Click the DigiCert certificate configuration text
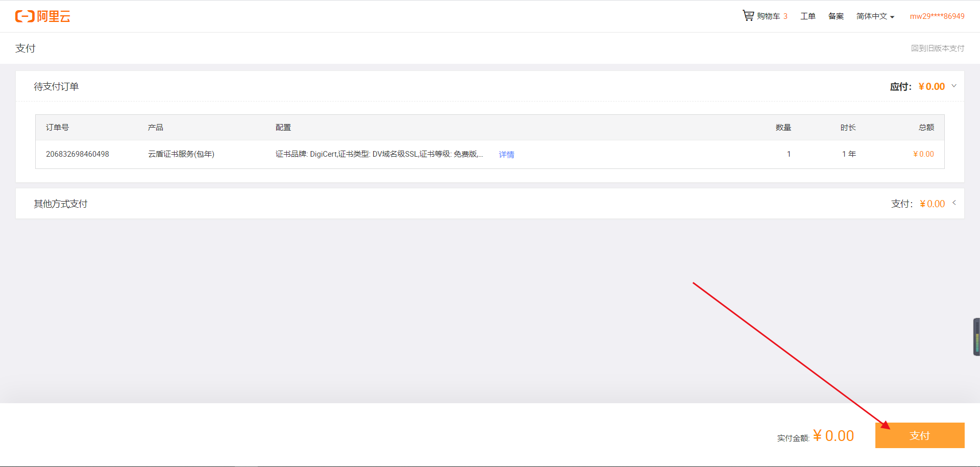The height and width of the screenshot is (467, 980). point(379,154)
